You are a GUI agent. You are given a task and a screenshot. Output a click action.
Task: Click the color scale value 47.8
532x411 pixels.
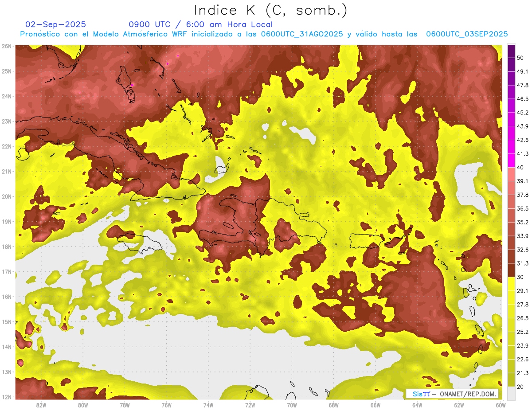pos(522,85)
